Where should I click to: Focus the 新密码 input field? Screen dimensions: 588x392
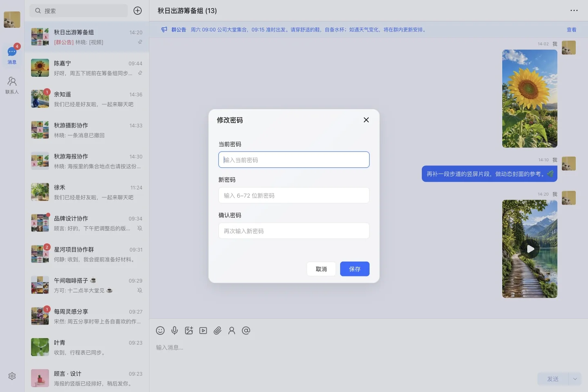[294, 195]
